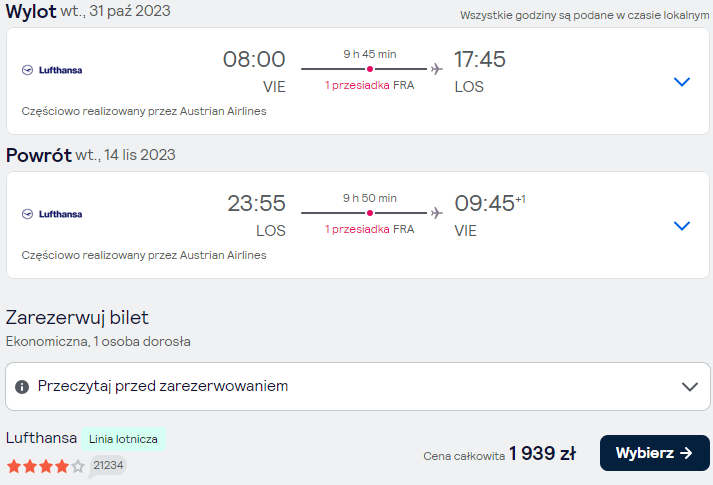713x485 pixels.
Task: Select outbound departure time 08:00
Action: (x=254, y=60)
